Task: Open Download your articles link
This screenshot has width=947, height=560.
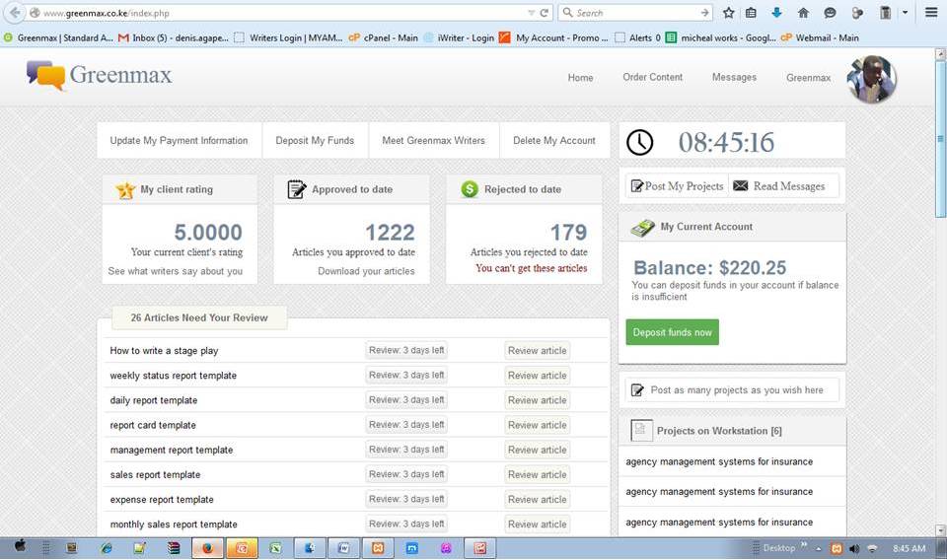Action: 366,271
